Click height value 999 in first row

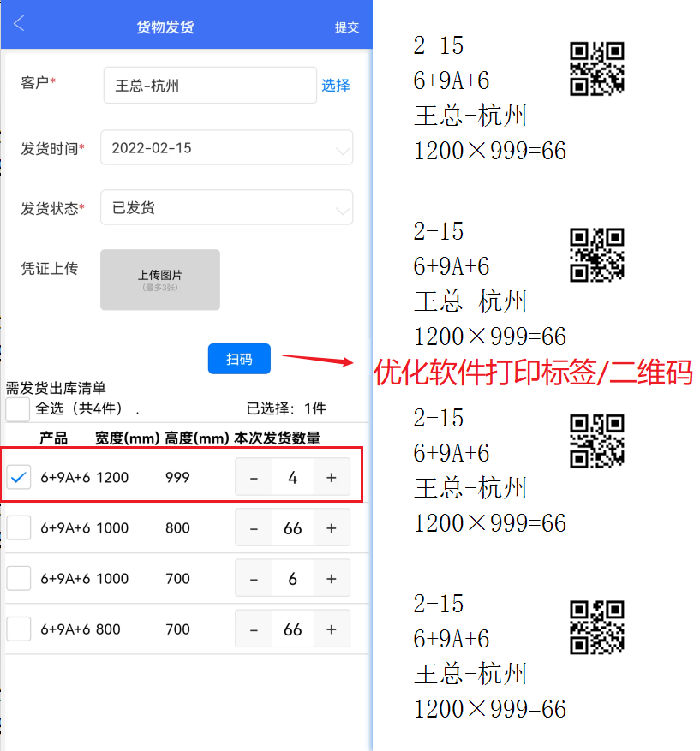coord(177,477)
